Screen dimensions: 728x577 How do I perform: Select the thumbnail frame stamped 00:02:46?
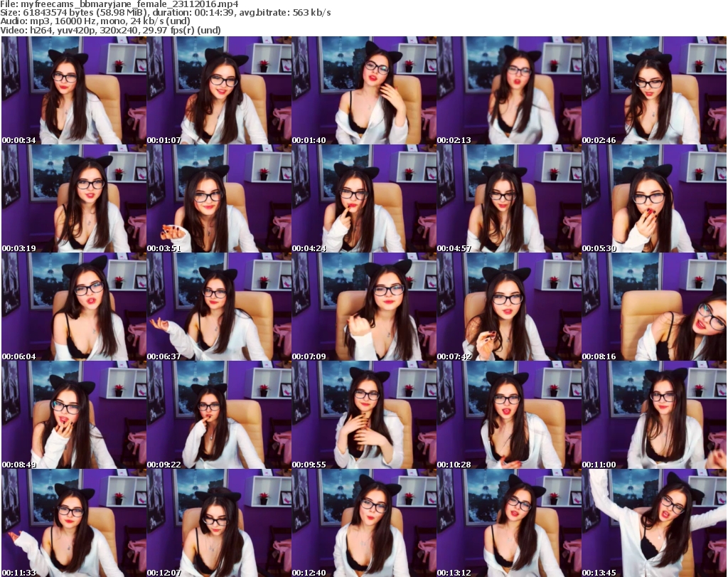point(654,90)
